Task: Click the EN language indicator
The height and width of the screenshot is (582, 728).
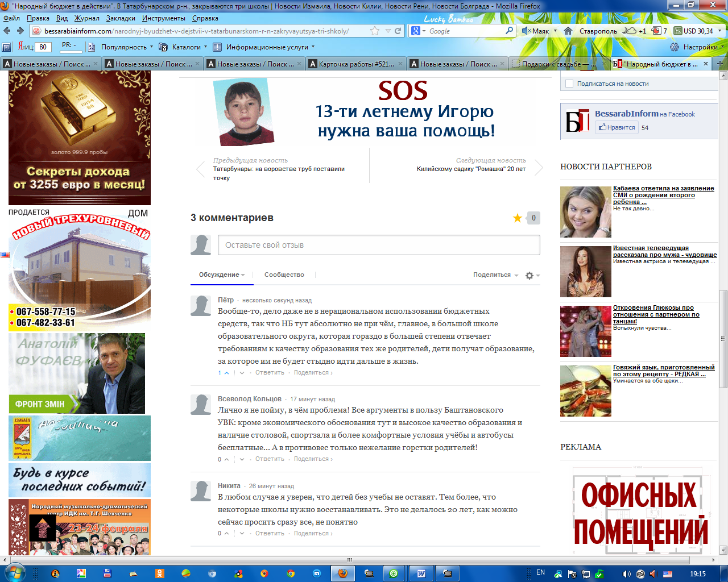Action: 540,572
